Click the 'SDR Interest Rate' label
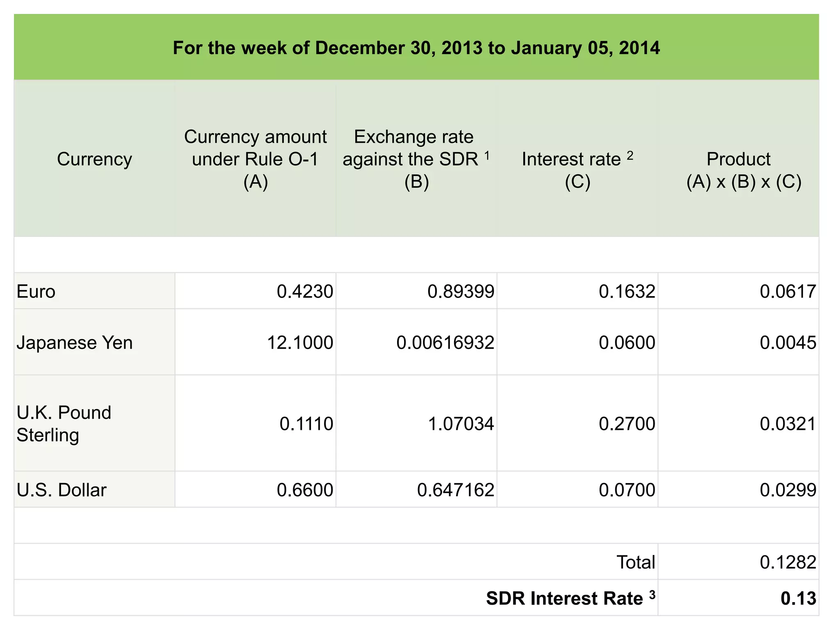The height and width of the screenshot is (630, 840). [x=571, y=598]
